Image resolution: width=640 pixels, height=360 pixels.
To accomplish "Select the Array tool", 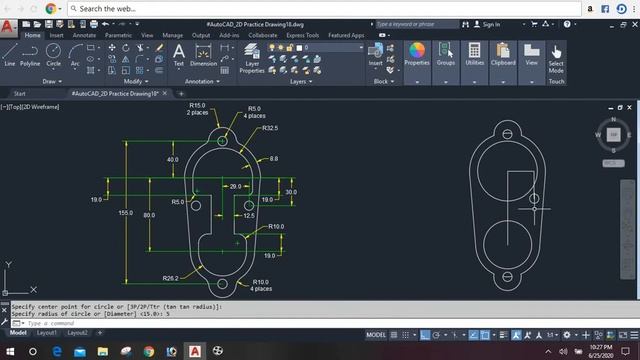I will point(140,71).
